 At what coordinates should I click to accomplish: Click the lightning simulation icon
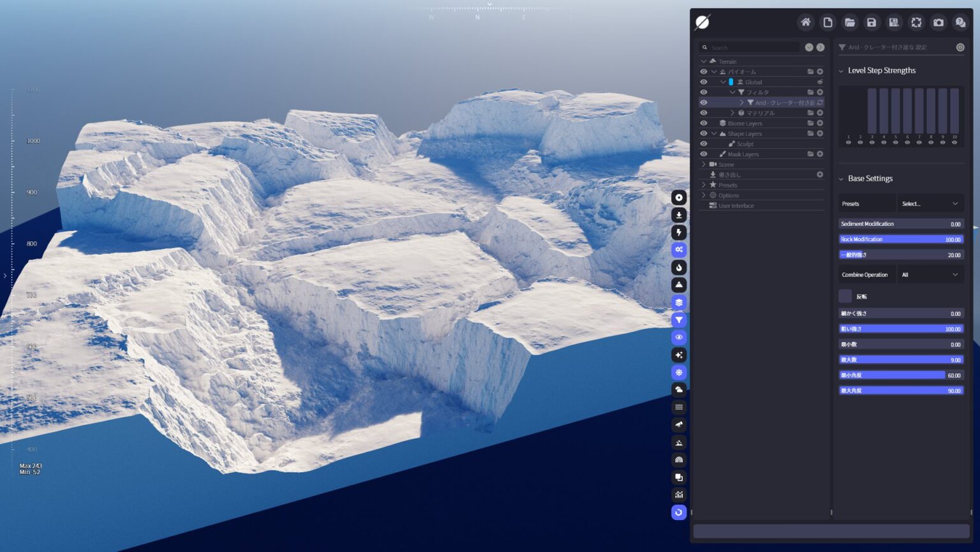pyautogui.click(x=679, y=232)
